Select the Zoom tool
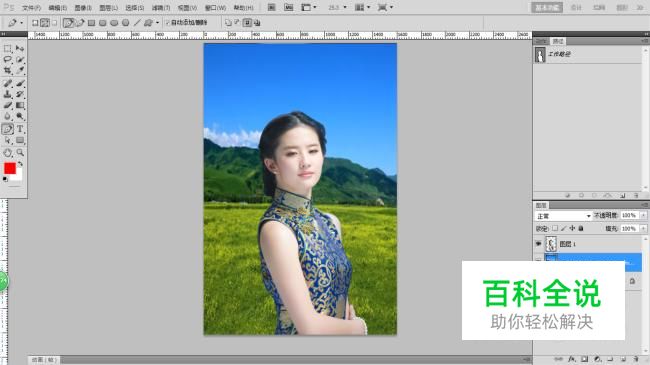Screen dimensions: 650x365 tap(19, 153)
